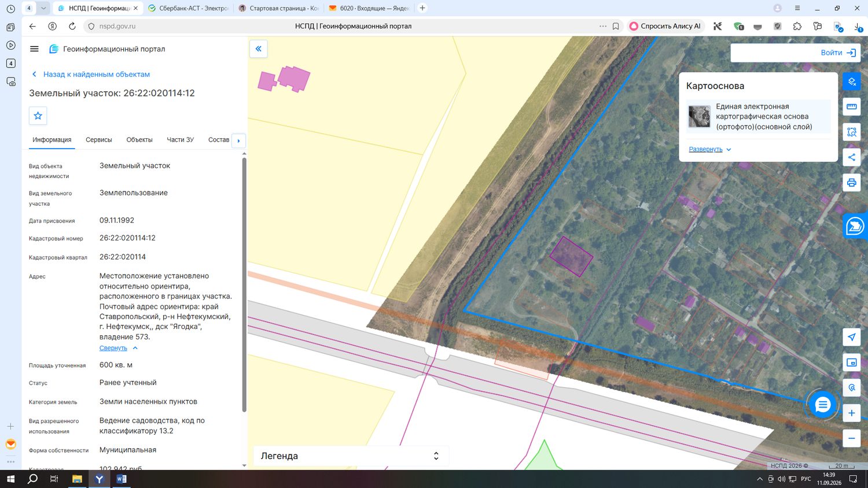Locate my position on the map
The image size is (868, 488).
pos(852,337)
